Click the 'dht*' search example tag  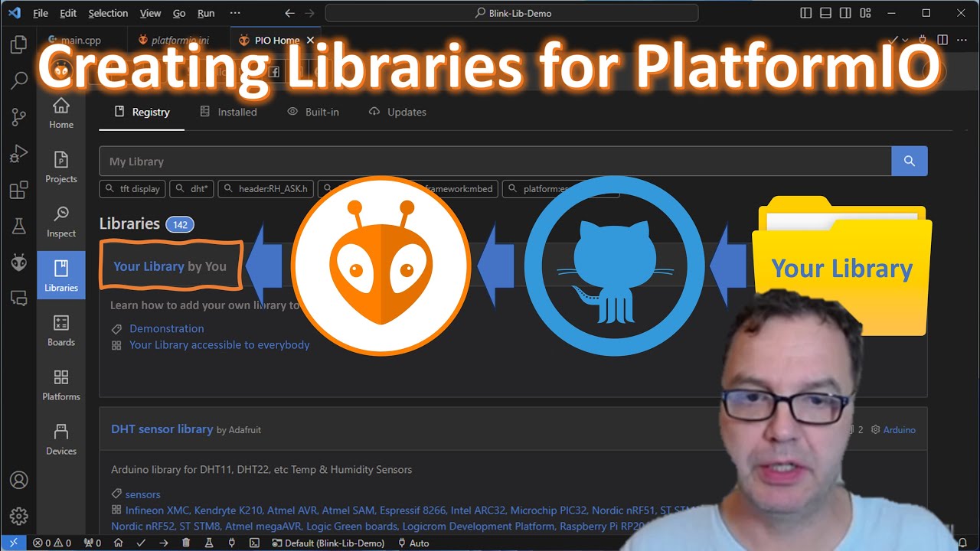[x=192, y=188]
